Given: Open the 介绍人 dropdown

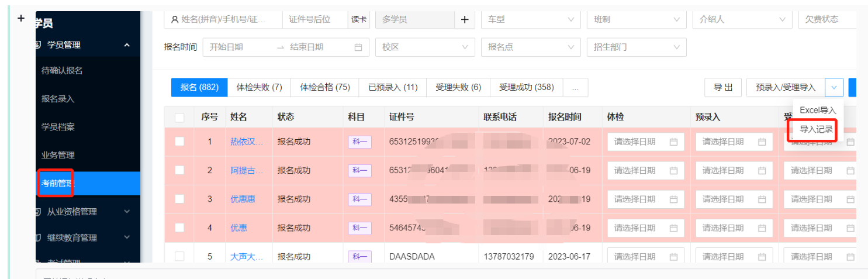Looking at the screenshot, I should [742, 19].
